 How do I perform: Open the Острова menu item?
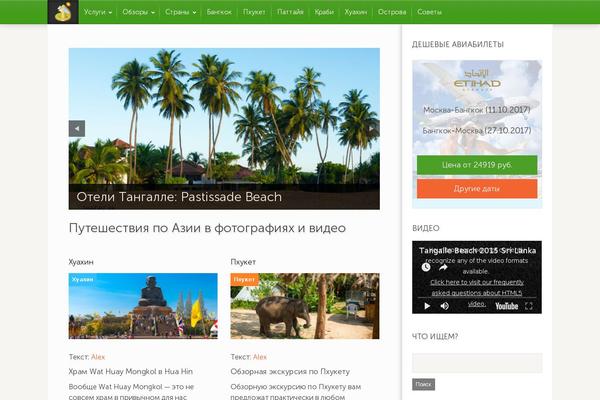[x=392, y=12]
